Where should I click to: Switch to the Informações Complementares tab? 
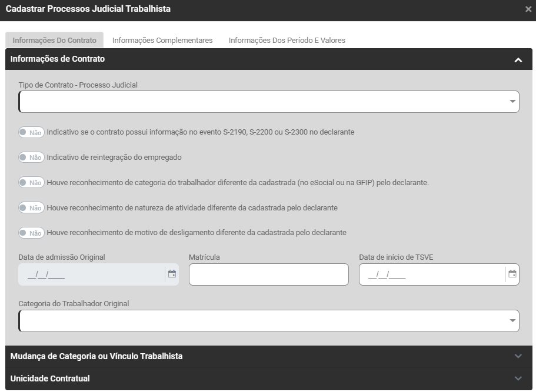(x=162, y=41)
